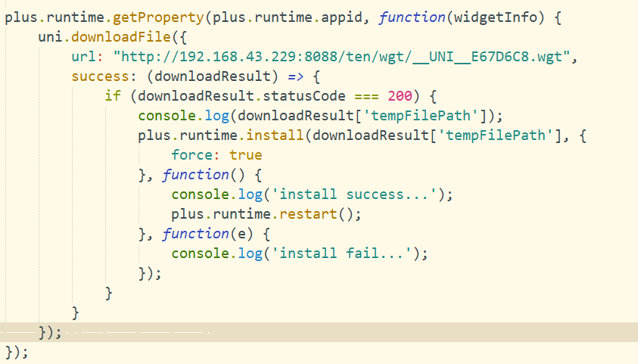Click 'tempFilePath' in the install line

[x=496, y=135]
